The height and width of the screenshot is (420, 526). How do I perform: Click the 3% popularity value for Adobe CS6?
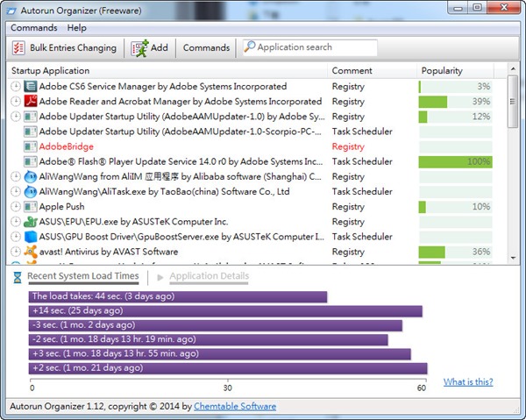484,87
